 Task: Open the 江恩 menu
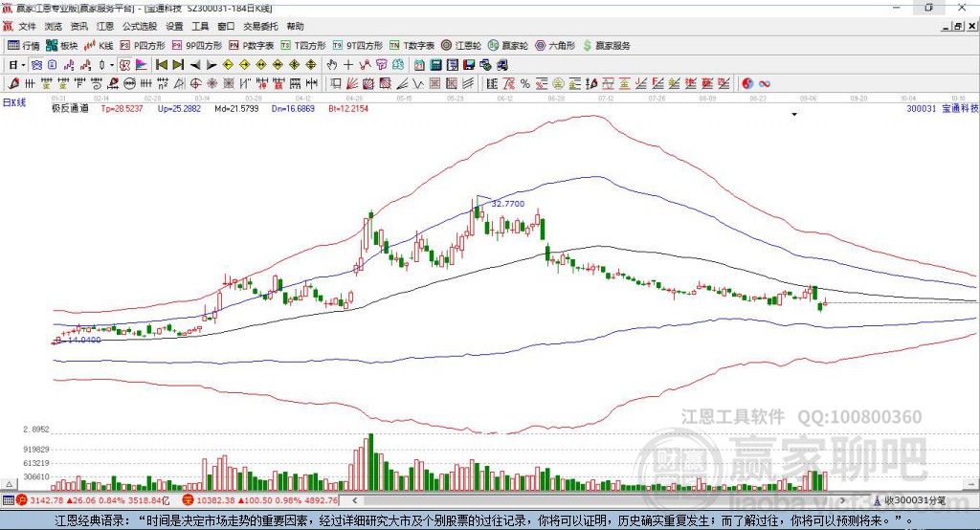[x=105, y=26]
